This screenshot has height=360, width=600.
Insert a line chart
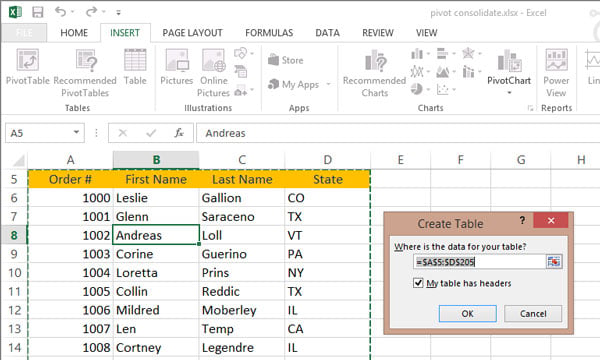[x=417, y=72]
